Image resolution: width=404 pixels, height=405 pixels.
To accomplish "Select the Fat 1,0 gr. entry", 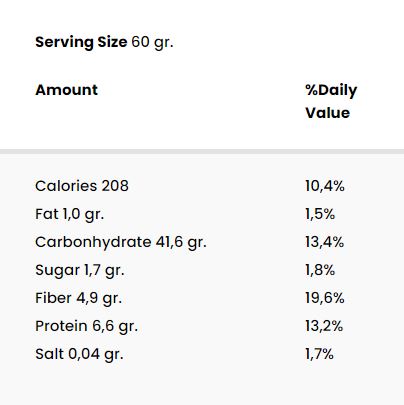I will tap(70, 214).
